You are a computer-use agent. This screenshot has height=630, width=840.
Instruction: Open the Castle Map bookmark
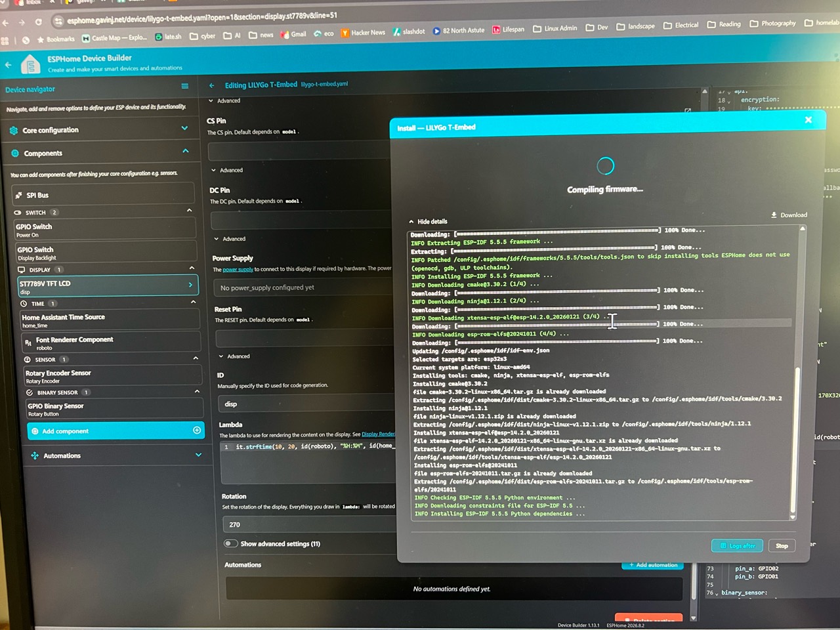[114, 38]
